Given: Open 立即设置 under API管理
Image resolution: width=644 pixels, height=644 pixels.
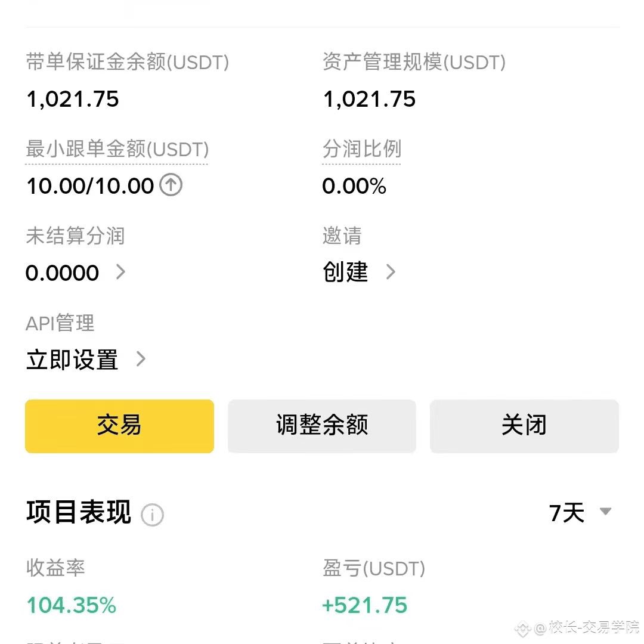Looking at the screenshot, I should pyautogui.click(x=72, y=360).
